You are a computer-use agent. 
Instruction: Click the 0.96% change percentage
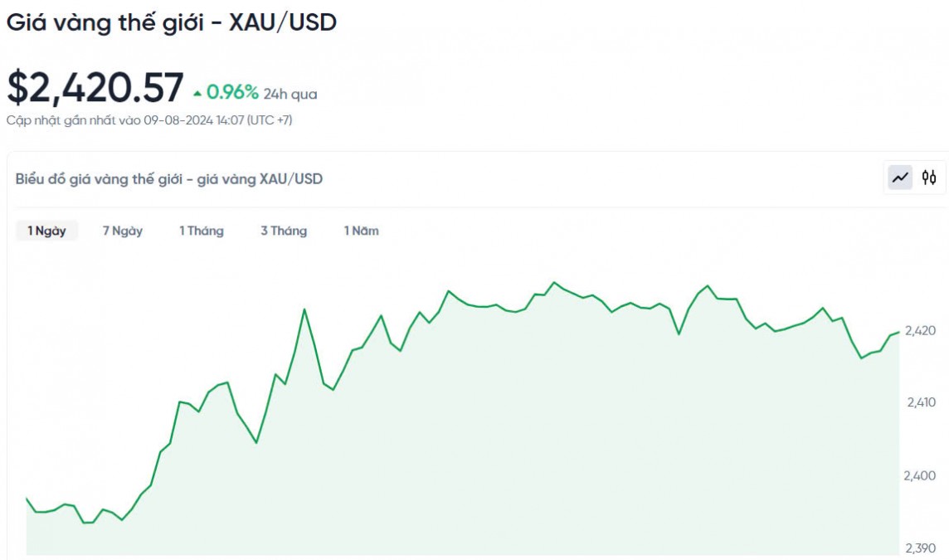click(x=232, y=92)
